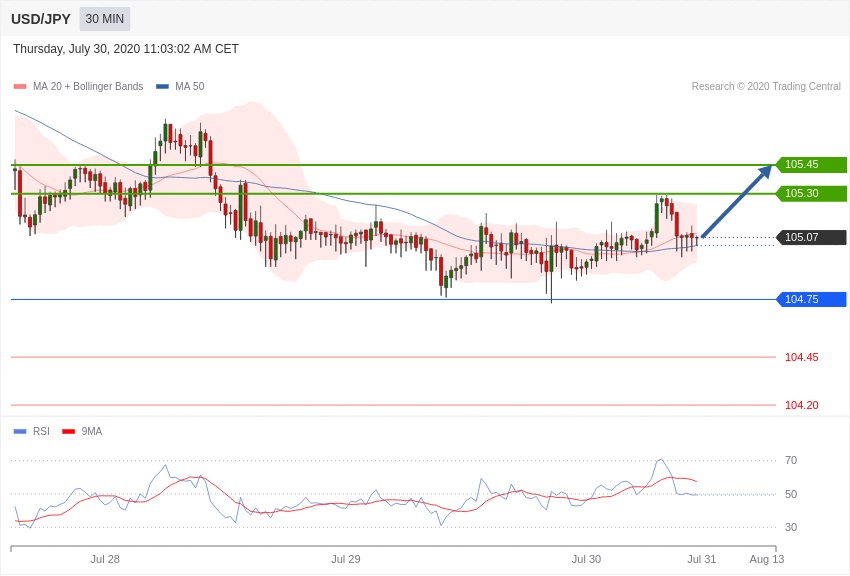Click the red 9MA legend swatch
The image size is (850, 576).
(x=68, y=432)
